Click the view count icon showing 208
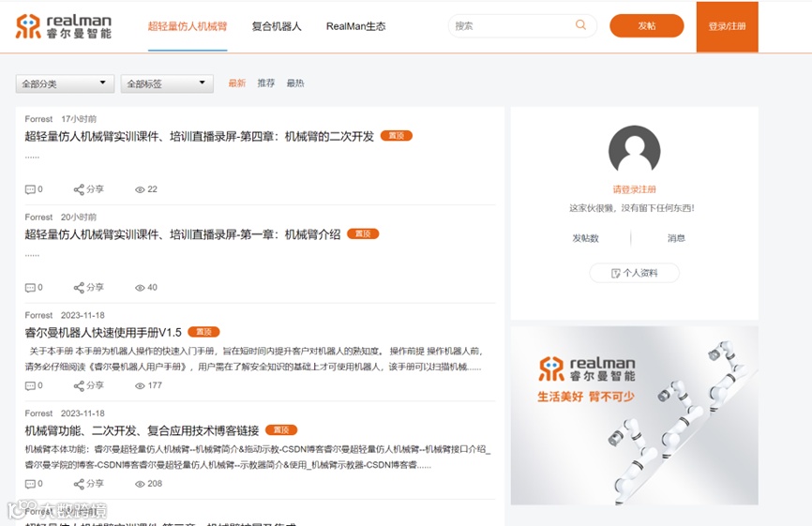 point(140,484)
